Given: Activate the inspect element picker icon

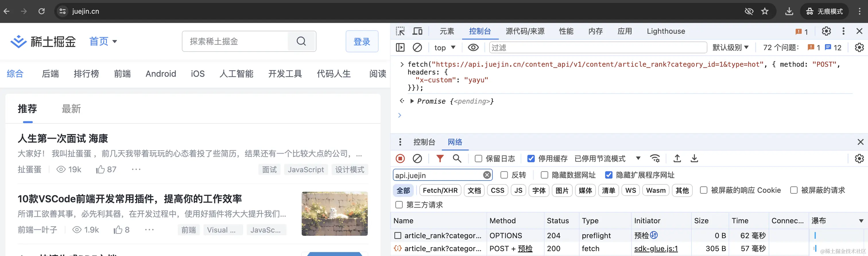Looking at the screenshot, I should pos(400,31).
